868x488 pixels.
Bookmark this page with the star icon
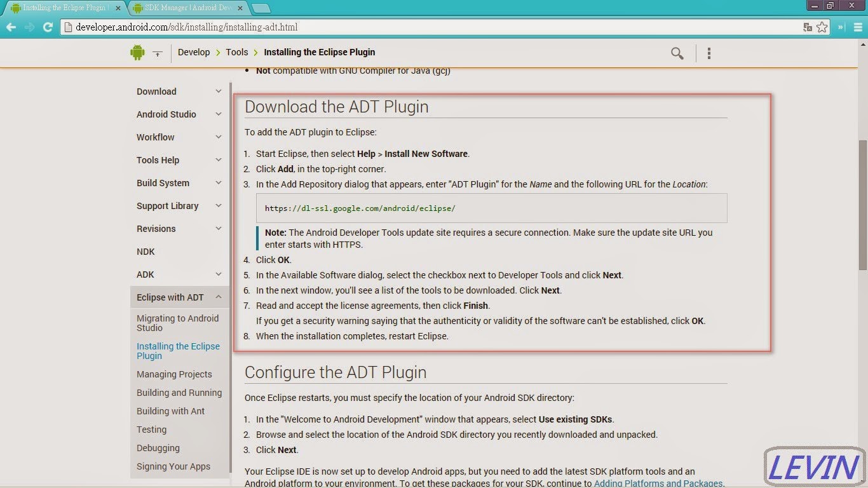[x=822, y=27]
